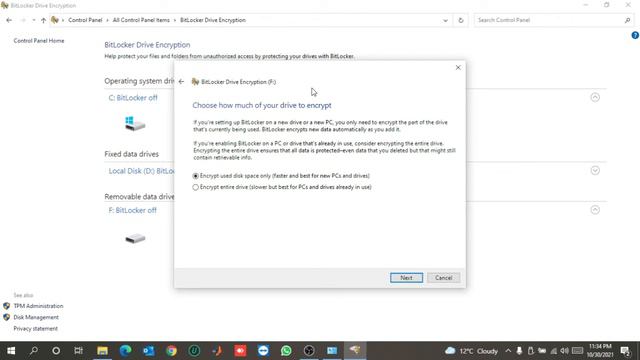The image size is (640, 360).
Task: Open F: BitLocker off link
Action: tap(132, 210)
